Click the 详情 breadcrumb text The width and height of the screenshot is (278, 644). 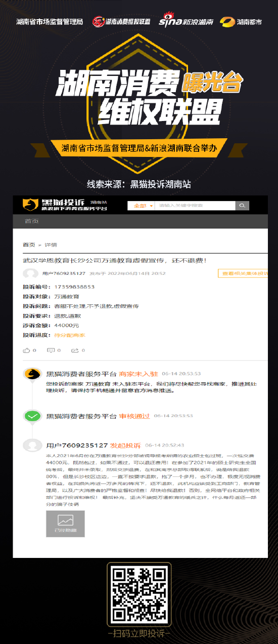point(51,245)
